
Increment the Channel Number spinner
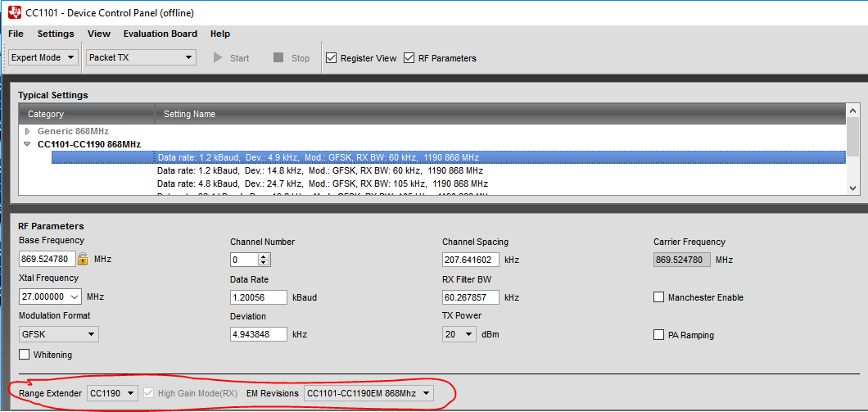click(264, 256)
